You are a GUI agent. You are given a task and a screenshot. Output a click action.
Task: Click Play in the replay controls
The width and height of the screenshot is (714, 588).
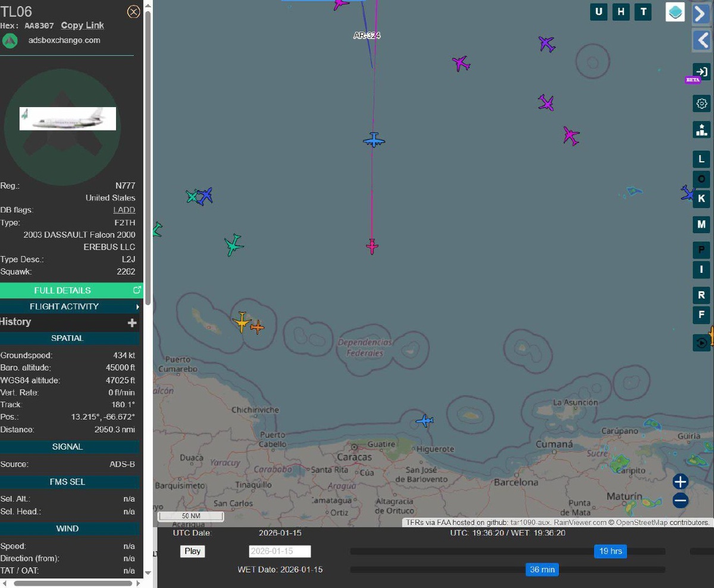pos(193,551)
